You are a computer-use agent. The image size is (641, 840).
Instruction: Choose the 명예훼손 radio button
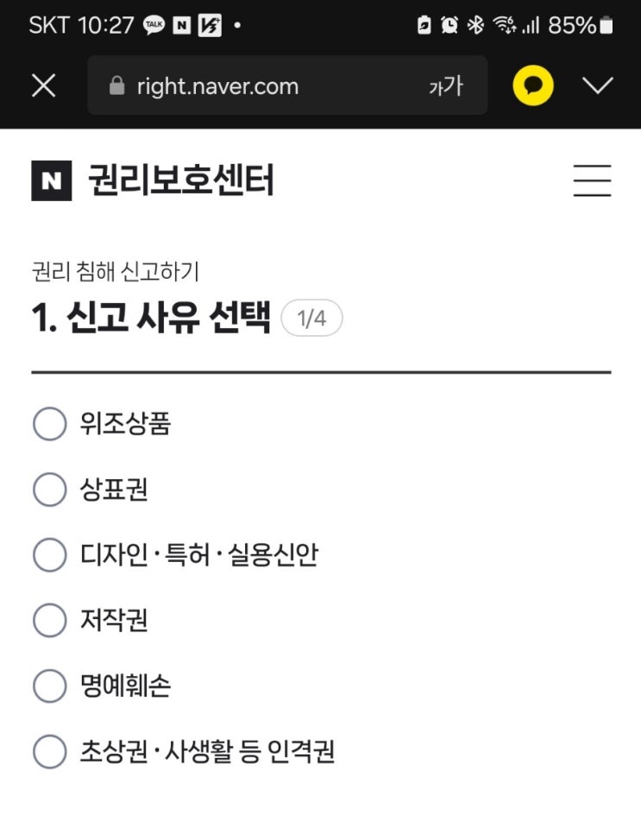(49, 685)
